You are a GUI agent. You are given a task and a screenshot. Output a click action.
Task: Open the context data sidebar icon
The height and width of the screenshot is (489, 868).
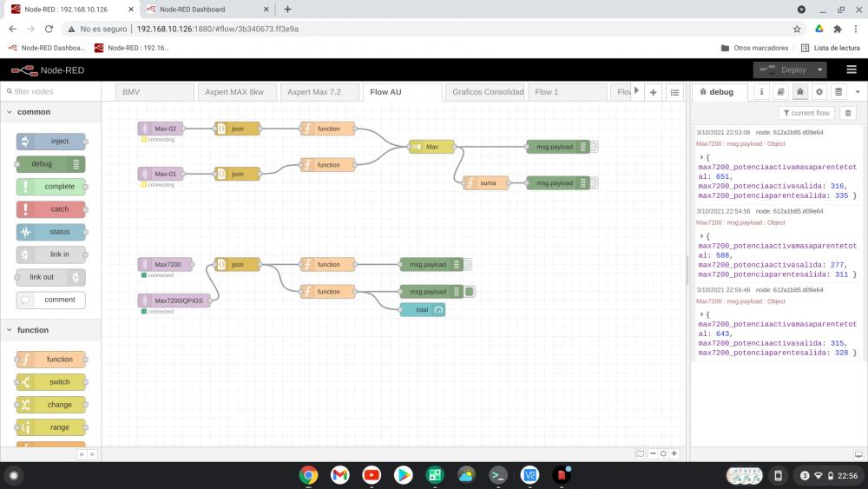click(x=838, y=92)
